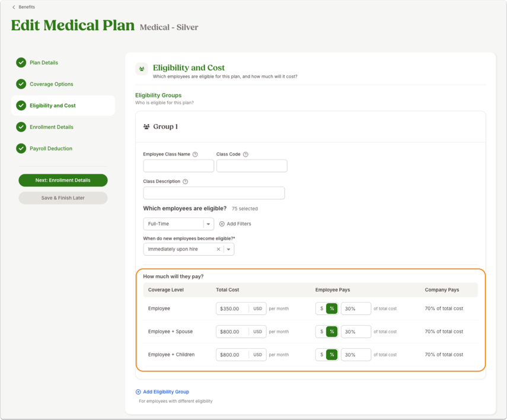Edit the Employee + Spouse row 30% field
Viewport: 507px width, 420px height.
pyautogui.click(x=356, y=332)
